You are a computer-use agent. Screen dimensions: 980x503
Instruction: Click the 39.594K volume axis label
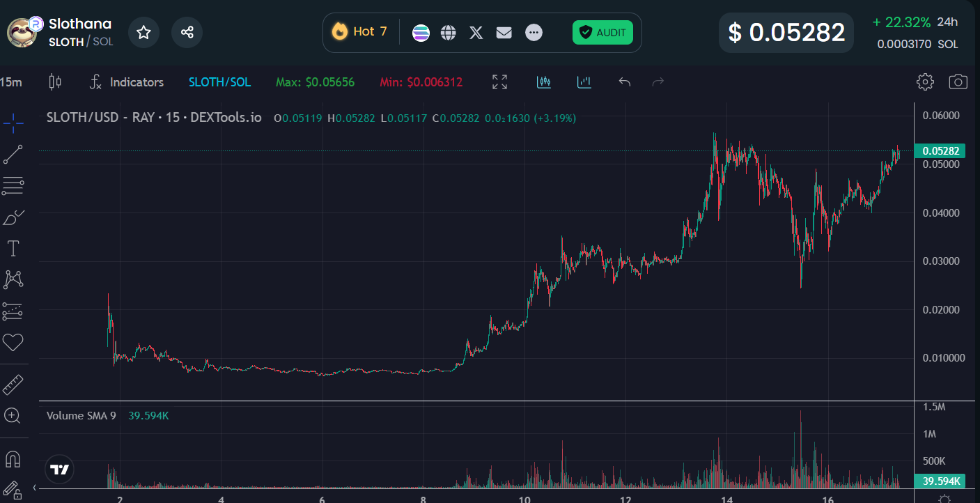(x=940, y=481)
